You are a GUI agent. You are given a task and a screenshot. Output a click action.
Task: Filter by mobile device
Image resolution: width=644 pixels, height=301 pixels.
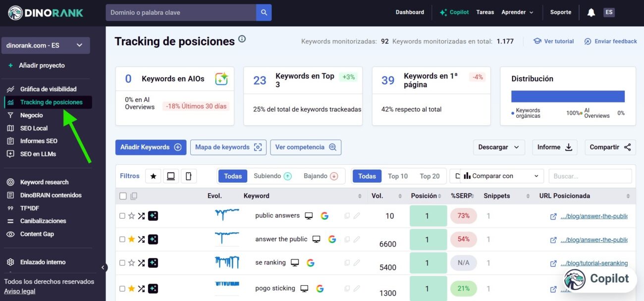tap(188, 176)
